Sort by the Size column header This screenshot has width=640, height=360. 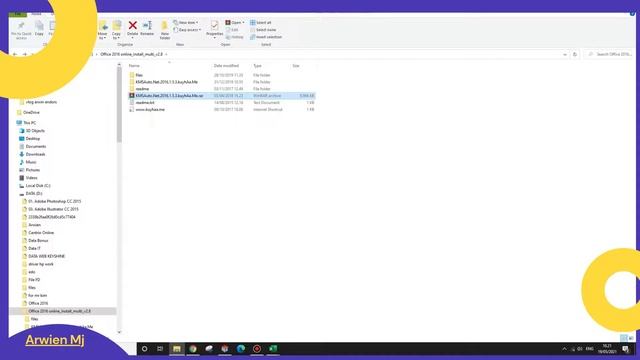click(296, 66)
